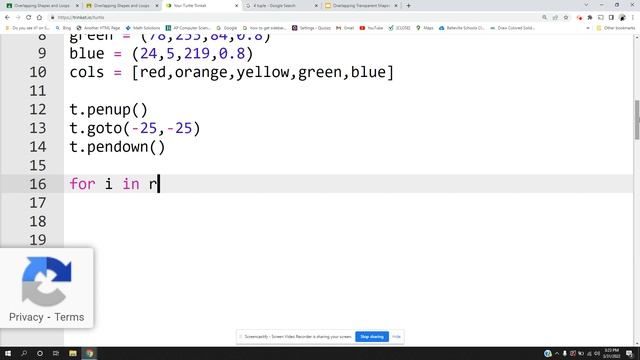640x360 pixels.
Task: Open the browser home page icon
Action: 39,18
